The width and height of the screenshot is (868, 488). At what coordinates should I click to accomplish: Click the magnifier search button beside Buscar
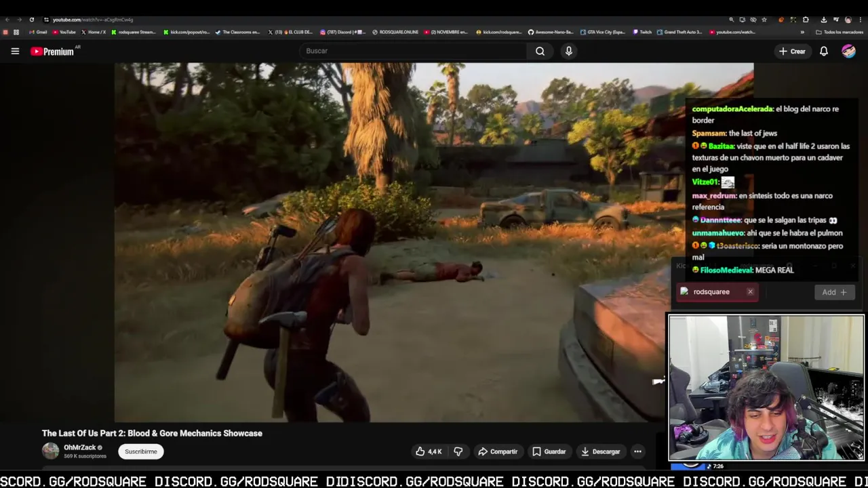point(540,51)
